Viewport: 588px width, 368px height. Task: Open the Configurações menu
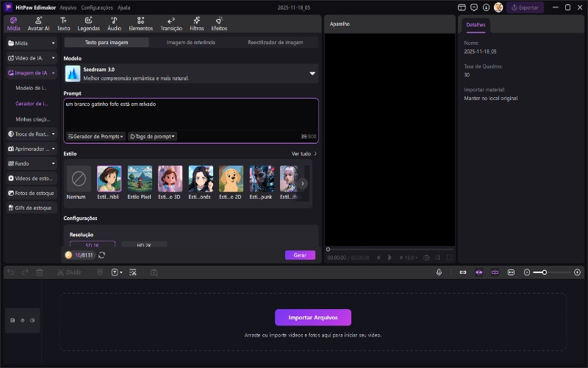click(x=97, y=7)
